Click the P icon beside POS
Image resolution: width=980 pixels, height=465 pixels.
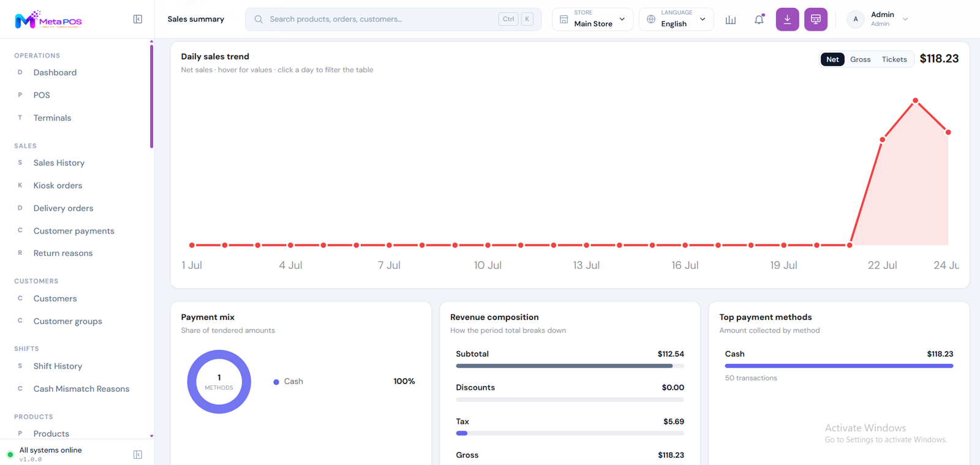20,95
